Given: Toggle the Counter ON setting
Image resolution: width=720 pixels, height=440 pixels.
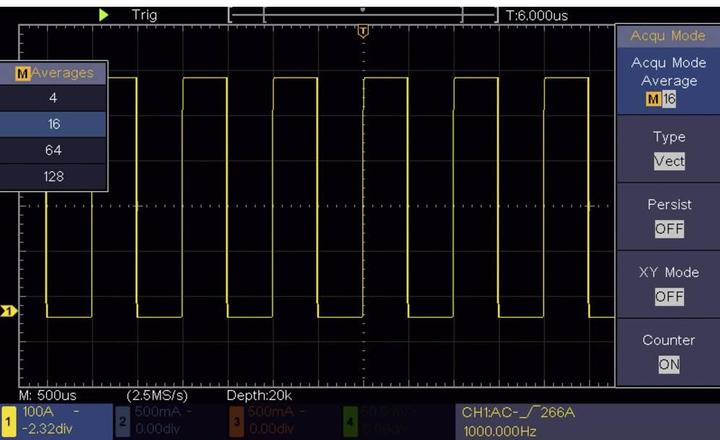Looking at the screenshot, I should click(668, 352).
